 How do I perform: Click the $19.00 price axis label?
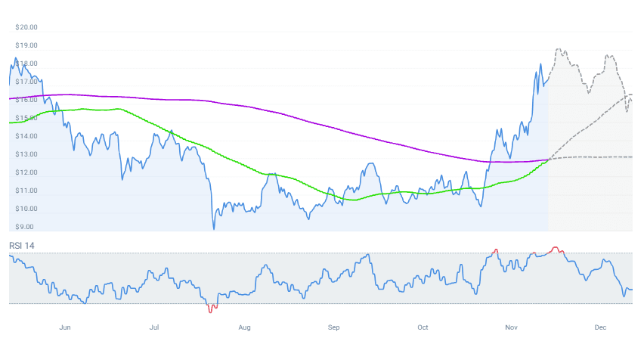26,45
